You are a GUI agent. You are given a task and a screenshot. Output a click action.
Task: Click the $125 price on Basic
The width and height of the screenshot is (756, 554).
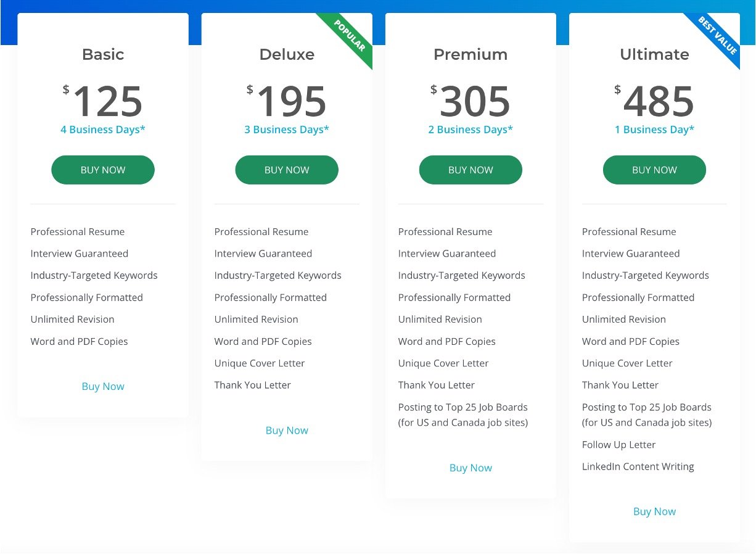[103, 101]
